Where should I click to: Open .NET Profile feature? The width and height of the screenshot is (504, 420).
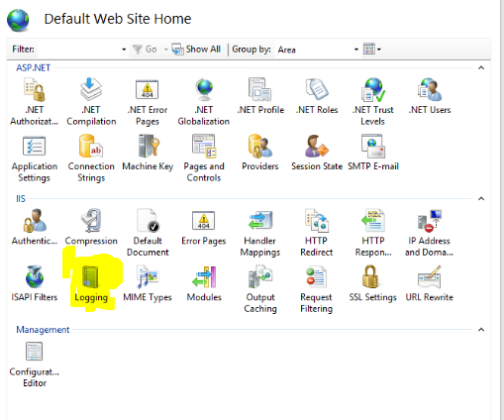point(260,96)
